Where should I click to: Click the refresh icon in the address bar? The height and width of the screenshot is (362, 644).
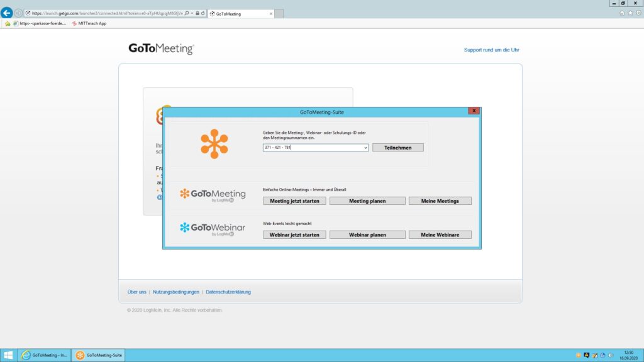tap(203, 14)
